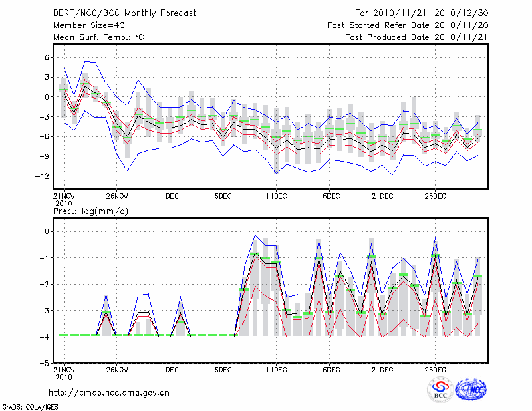Image resolution: width=532 pixels, height=411 pixels.
Task: Click the Prec.: log(mm/d) chart label
Action: [x=90, y=211]
